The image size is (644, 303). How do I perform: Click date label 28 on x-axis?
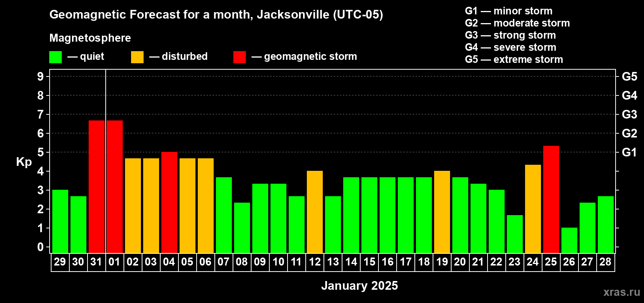606,262
